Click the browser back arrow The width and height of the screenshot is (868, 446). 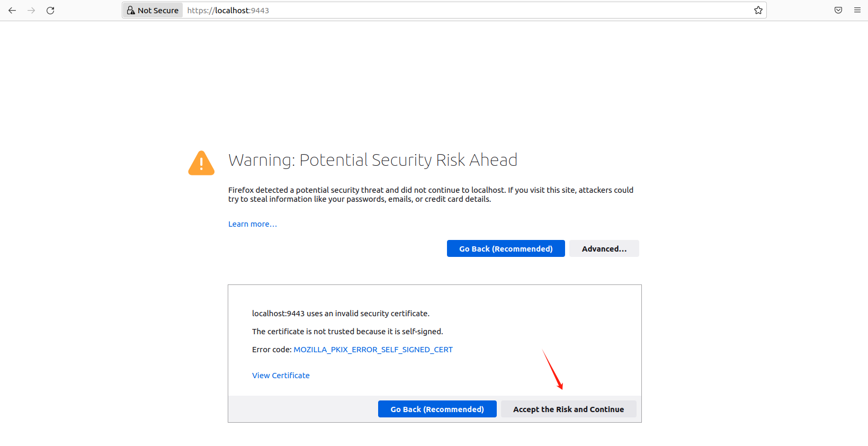point(12,10)
